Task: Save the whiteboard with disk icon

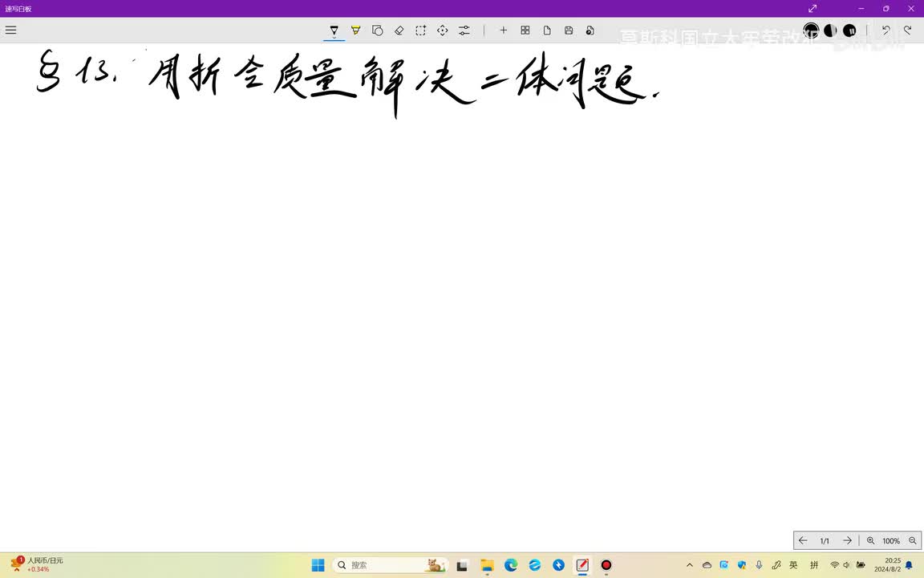Action: coord(569,31)
